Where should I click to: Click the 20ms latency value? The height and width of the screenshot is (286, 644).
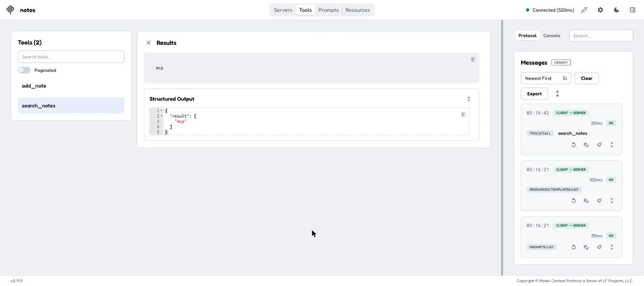596,123
